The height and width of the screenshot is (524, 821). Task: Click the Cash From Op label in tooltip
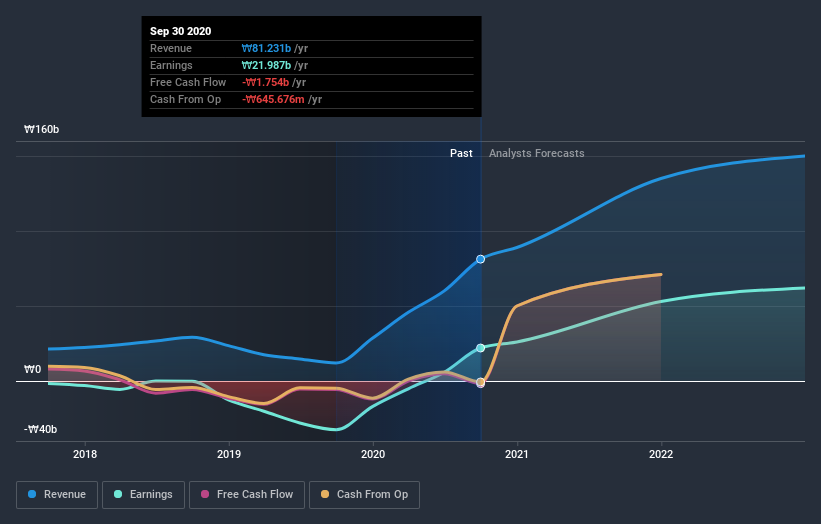(x=185, y=99)
